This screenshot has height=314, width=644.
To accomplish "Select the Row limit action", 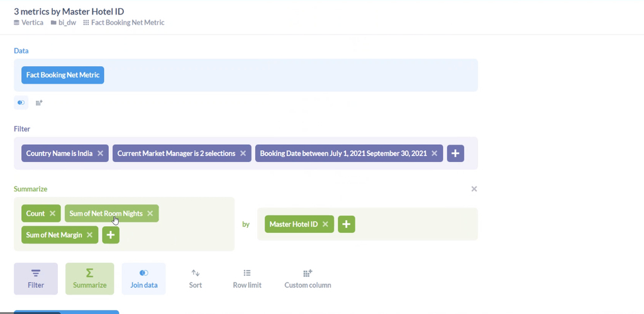I will tap(247, 279).
